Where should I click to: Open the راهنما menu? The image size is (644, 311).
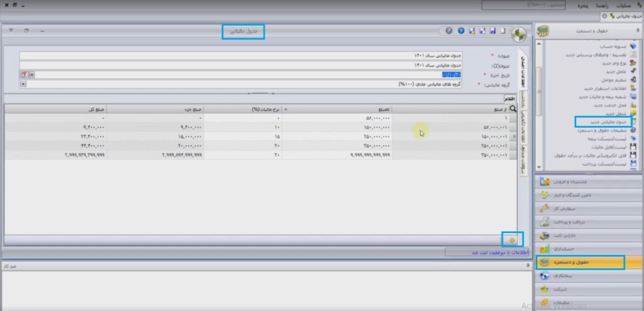[603, 5]
